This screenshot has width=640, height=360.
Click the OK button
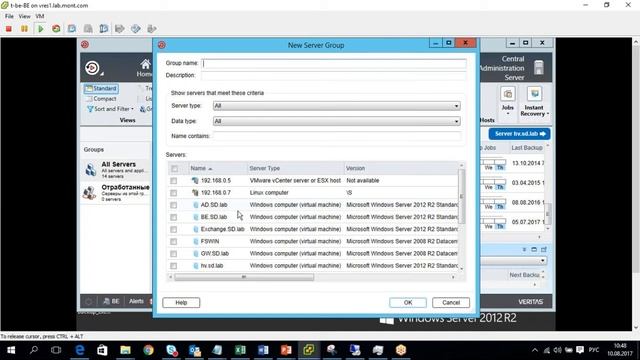[408, 302]
